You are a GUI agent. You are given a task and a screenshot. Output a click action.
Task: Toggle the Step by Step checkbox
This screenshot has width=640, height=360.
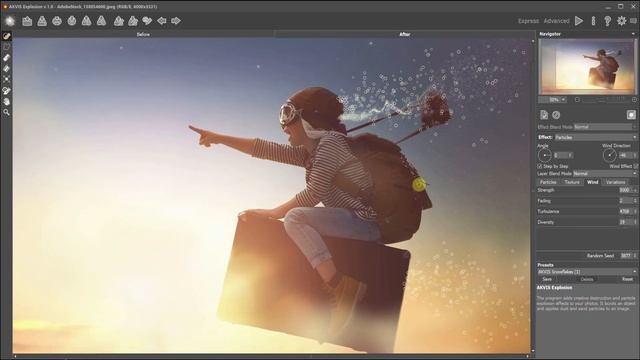(540, 167)
